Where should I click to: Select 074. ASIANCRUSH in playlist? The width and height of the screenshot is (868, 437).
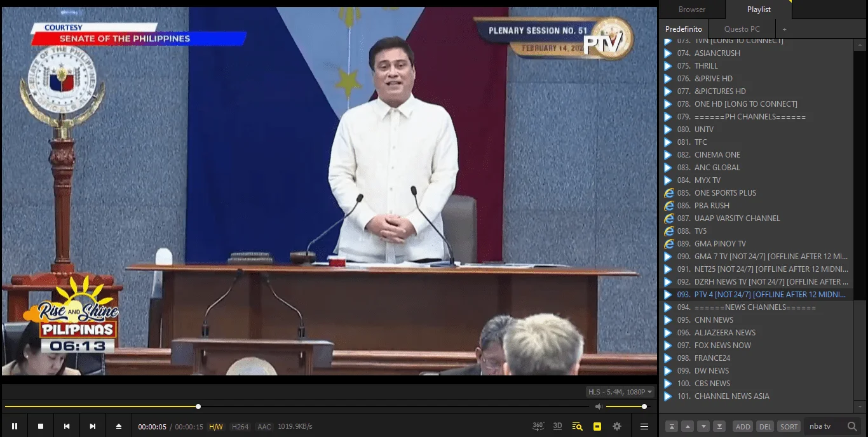point(756,53)
